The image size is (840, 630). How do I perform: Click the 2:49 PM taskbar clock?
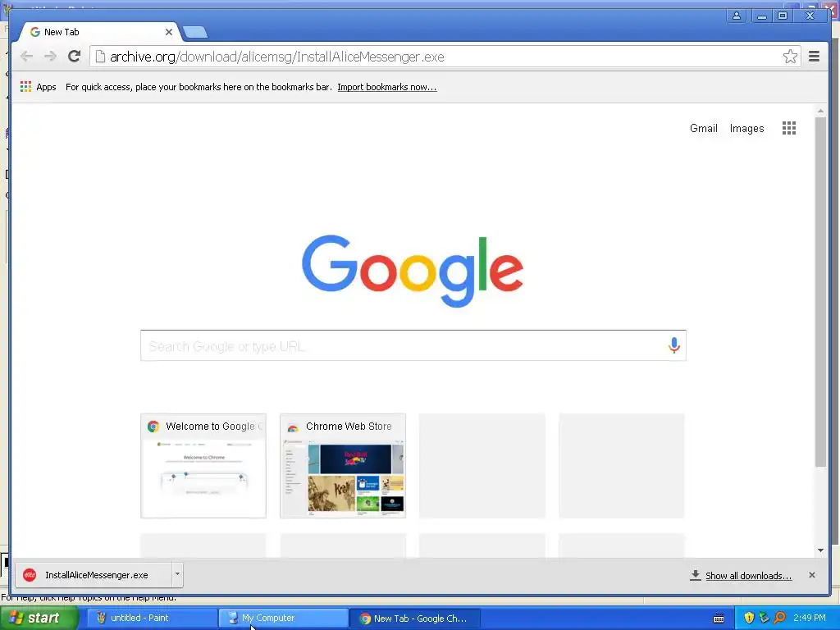(810, 618)
